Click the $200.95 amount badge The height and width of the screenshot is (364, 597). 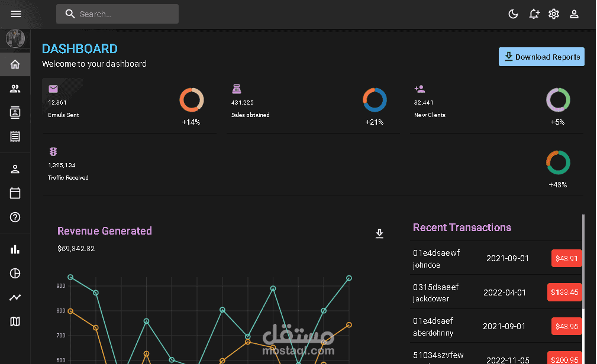pos(564,358)
